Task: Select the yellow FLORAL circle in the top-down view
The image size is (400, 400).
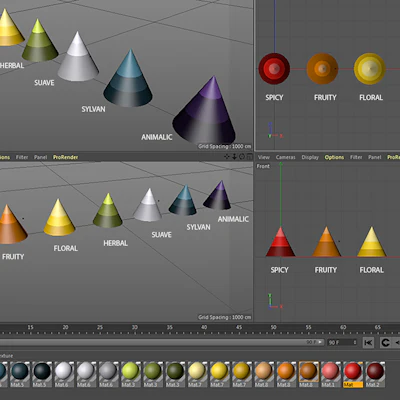Action: (x=370, y=69)
